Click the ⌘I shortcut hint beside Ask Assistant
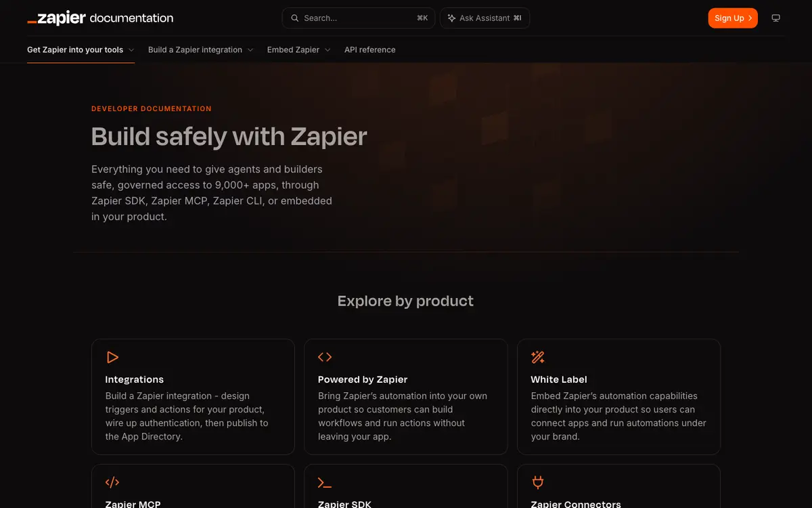 518,18
